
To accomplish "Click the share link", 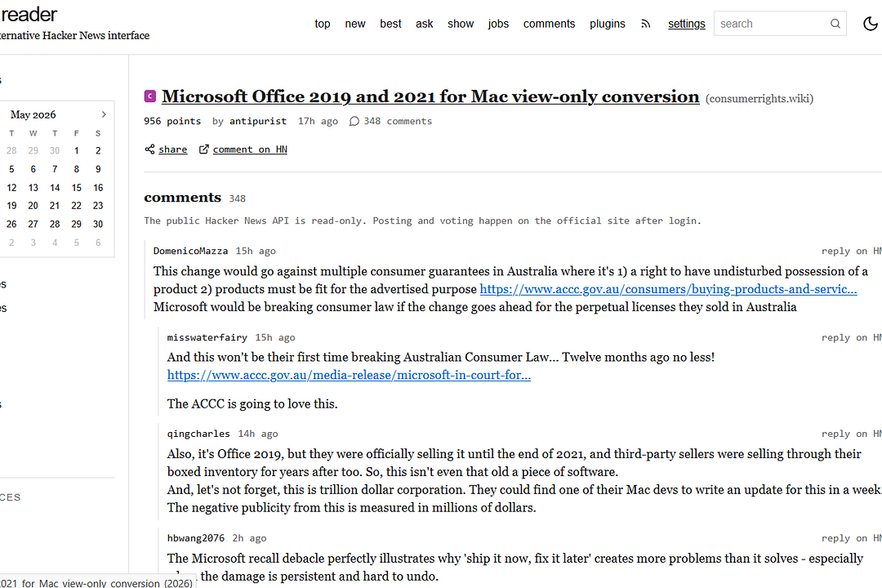I will [172, 149].
